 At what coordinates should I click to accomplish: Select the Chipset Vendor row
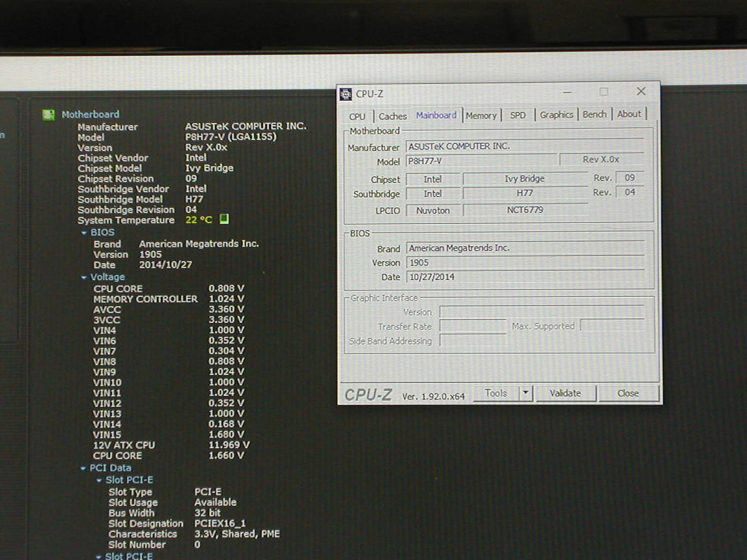[x=142, y=158]
